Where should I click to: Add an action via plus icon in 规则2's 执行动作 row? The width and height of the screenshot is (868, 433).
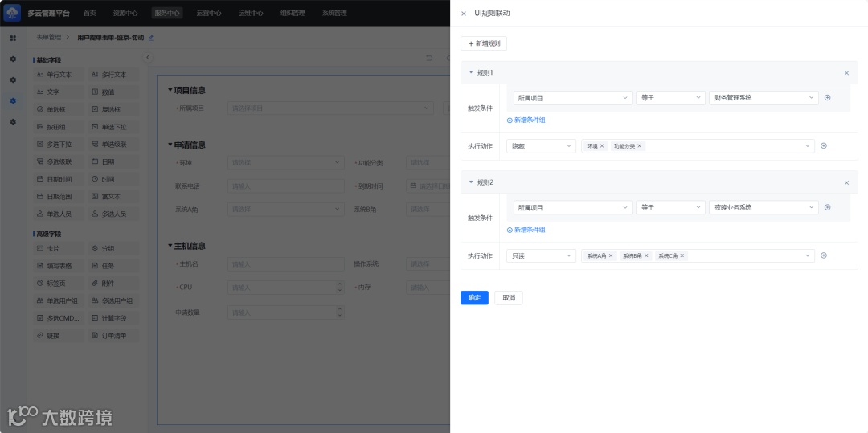coord(823,255)
